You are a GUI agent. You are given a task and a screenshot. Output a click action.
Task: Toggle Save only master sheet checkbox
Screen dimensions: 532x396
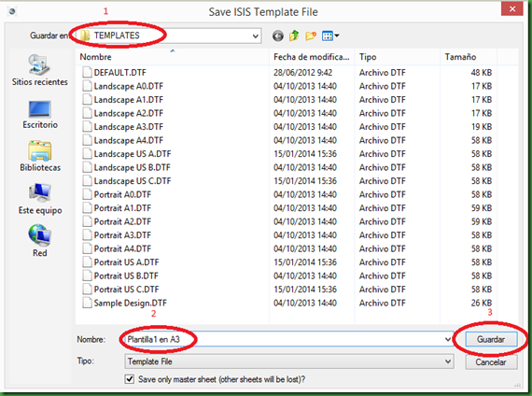(x=130, y=379)
